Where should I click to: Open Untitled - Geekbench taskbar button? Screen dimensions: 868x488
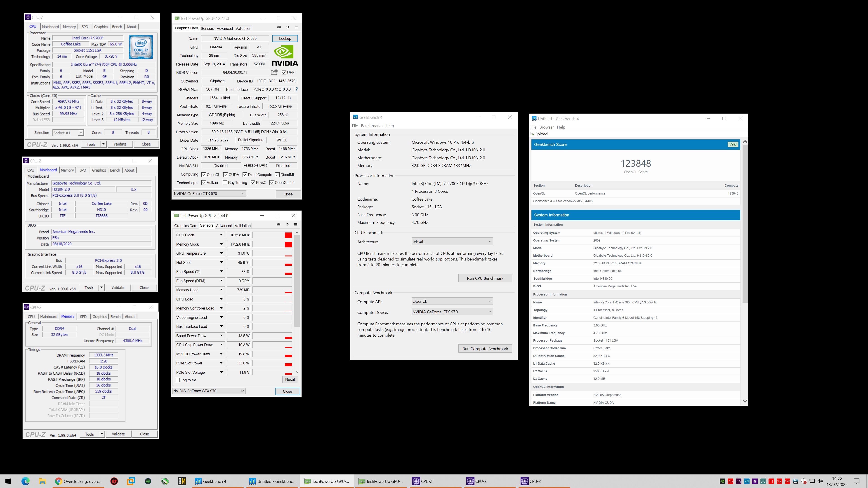(272, 481)
